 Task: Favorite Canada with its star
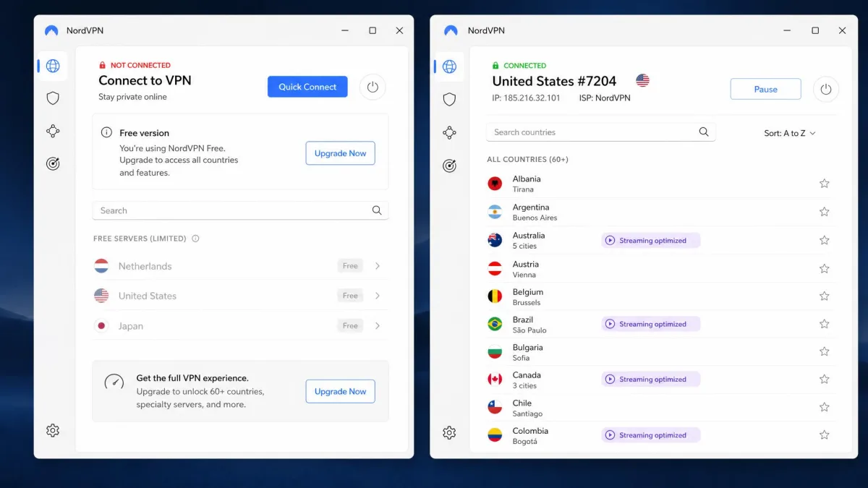coord(824,379)
